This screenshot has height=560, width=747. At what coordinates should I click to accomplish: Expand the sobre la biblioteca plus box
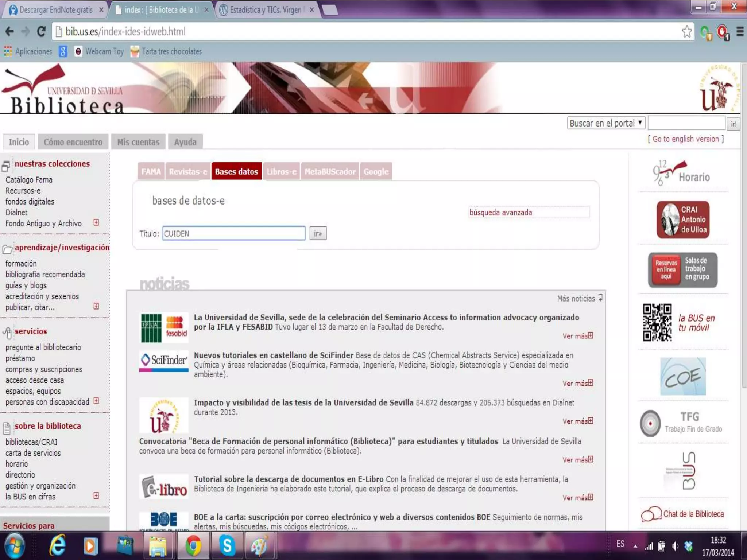pos(96,495)
